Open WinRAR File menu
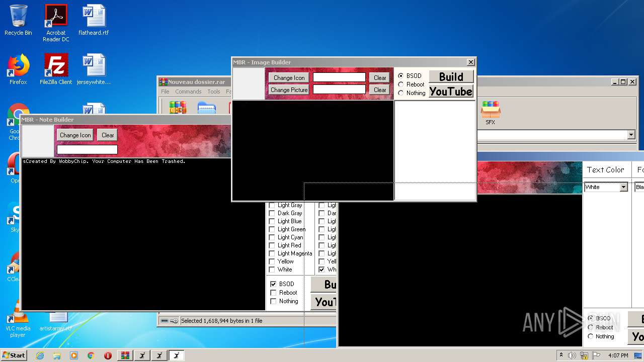Viewport: 644px width, 362px height. [x=165, y=92]
